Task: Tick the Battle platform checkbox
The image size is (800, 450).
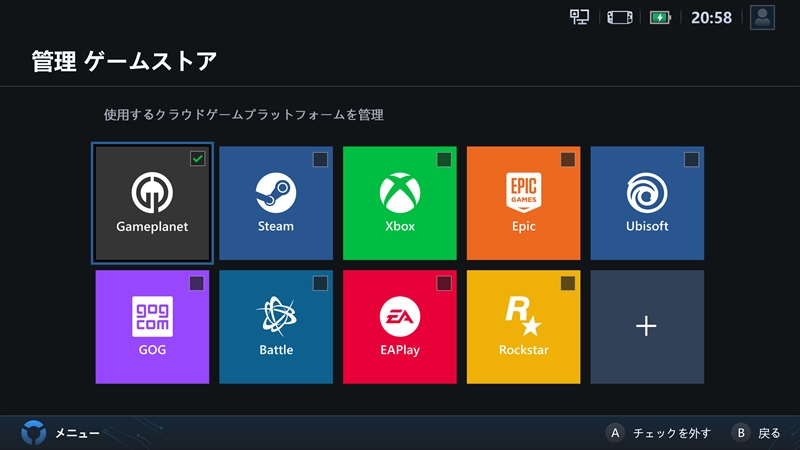Action: (320, 283)
